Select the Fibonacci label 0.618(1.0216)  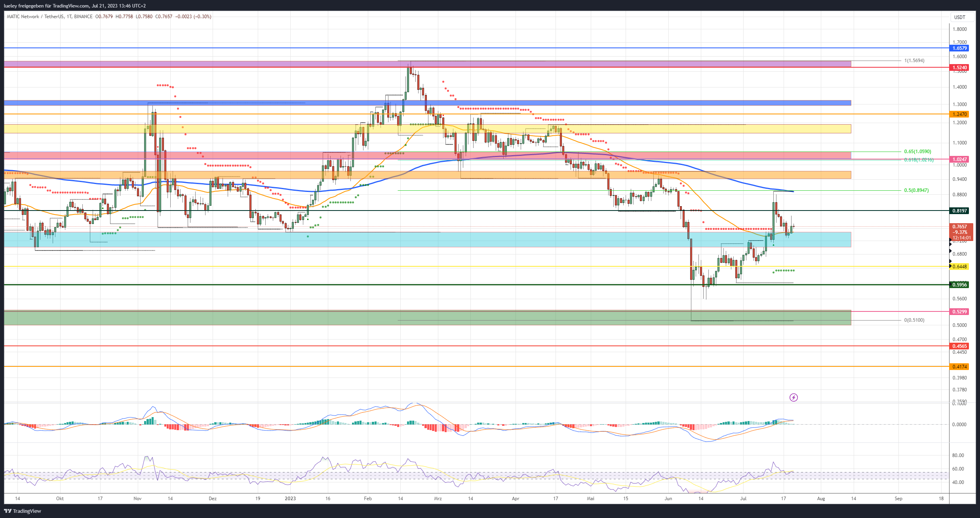click(x=919, y=160)
